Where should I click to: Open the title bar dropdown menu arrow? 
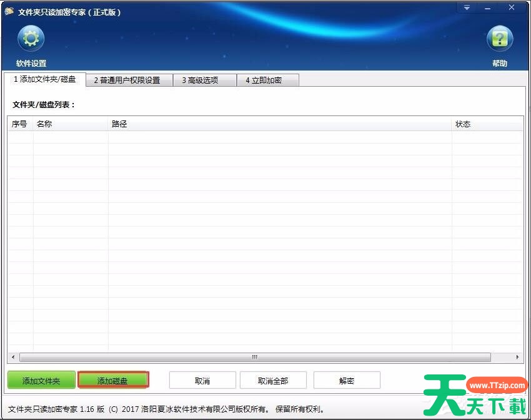click(467, 7)
